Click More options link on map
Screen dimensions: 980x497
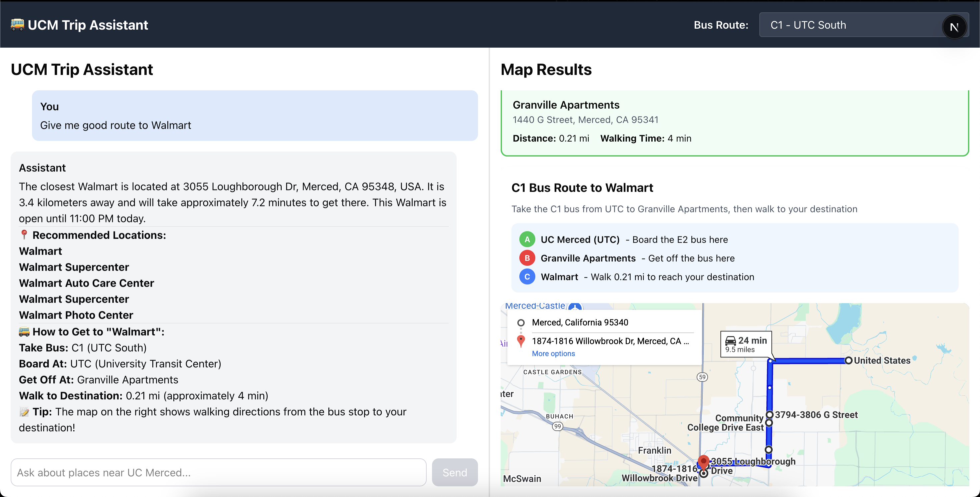click(x=553, y=354)
